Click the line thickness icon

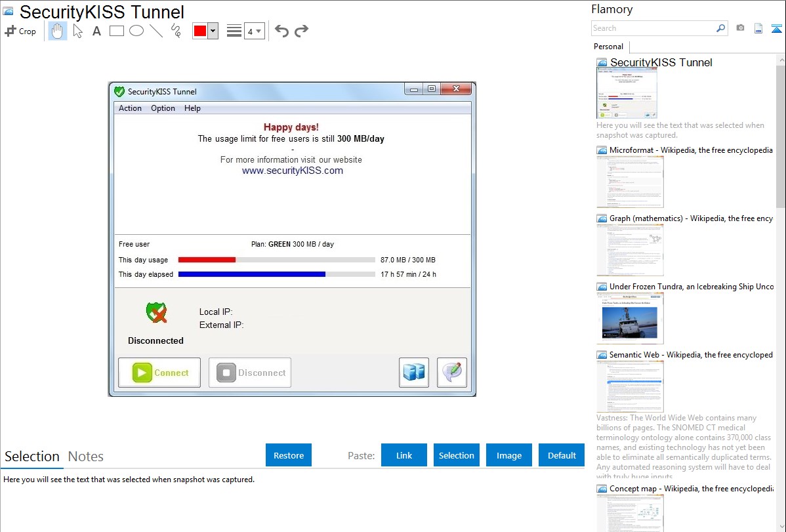click(x=234, y=31)
